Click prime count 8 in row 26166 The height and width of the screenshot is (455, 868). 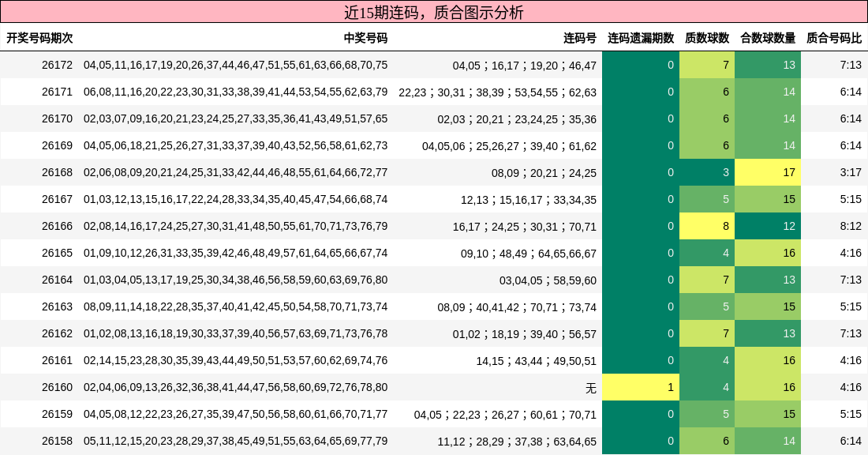[x=707, y=226]
